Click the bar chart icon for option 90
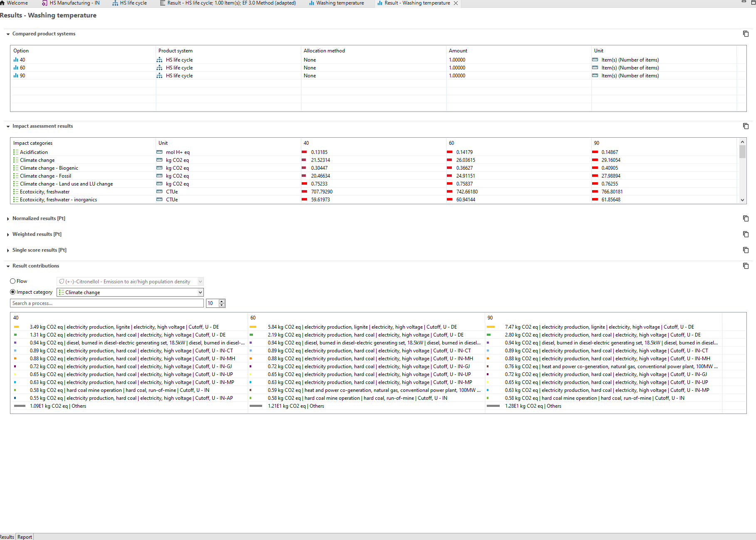756x540 pixels. click(16, 76)
